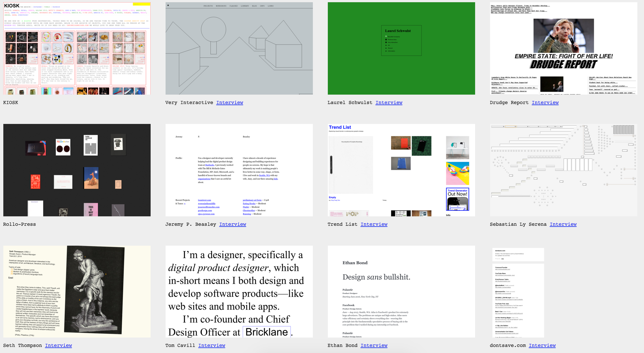Viewport: 644px width, 353px height.
Task: Click BLOG in the Very Interactive navbar
Action: tap(254, 6)
